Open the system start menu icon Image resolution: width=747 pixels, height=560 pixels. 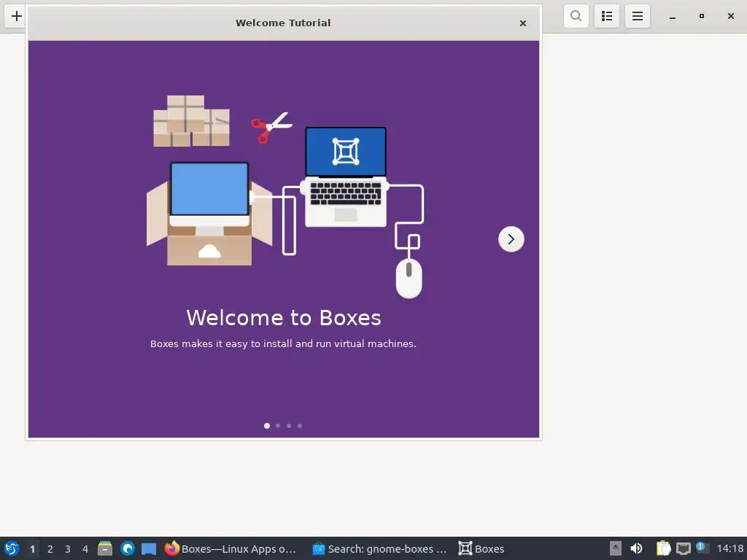pyautogui.click(x=12, y=548)
